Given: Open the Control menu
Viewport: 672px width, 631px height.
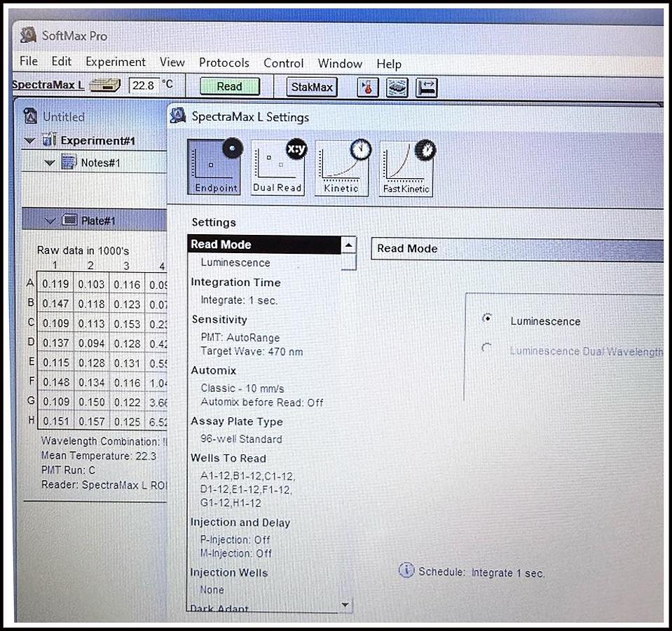Looking at the screenshot, I should click(283, 63).
